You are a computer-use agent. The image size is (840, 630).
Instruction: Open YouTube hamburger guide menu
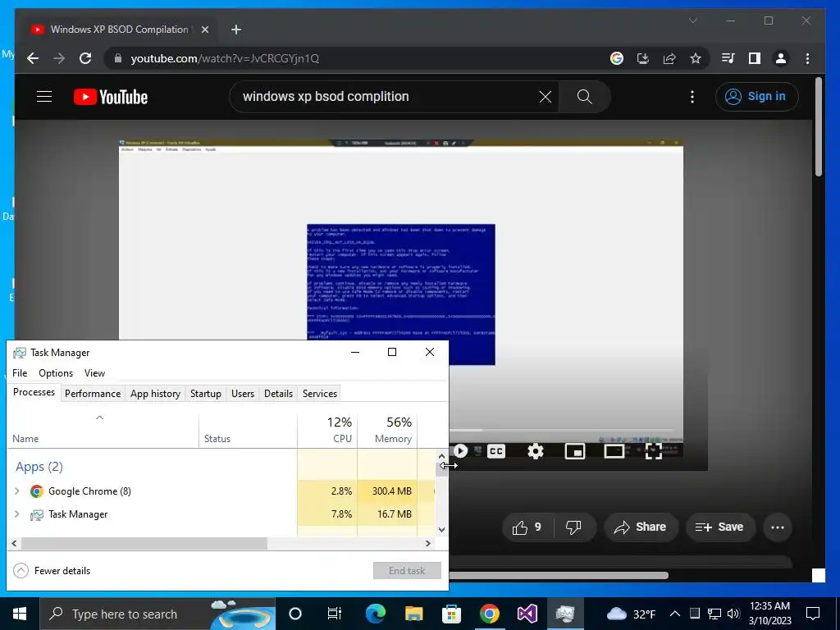tap(44, 97)
